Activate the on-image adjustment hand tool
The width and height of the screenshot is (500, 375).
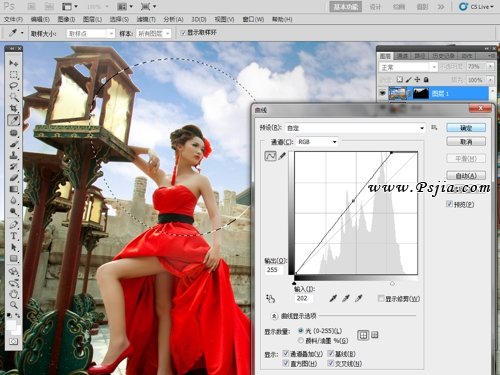[x=270, y=298]
